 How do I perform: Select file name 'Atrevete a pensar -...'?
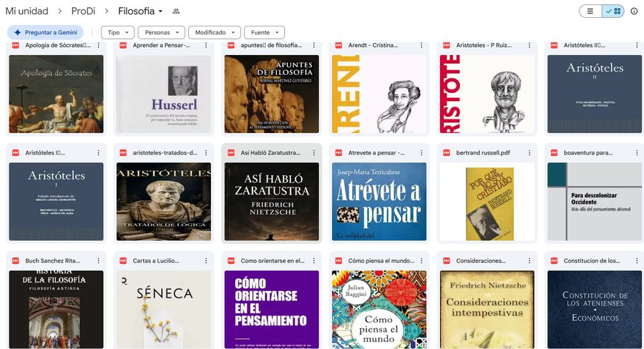click(x=376, y=153)
